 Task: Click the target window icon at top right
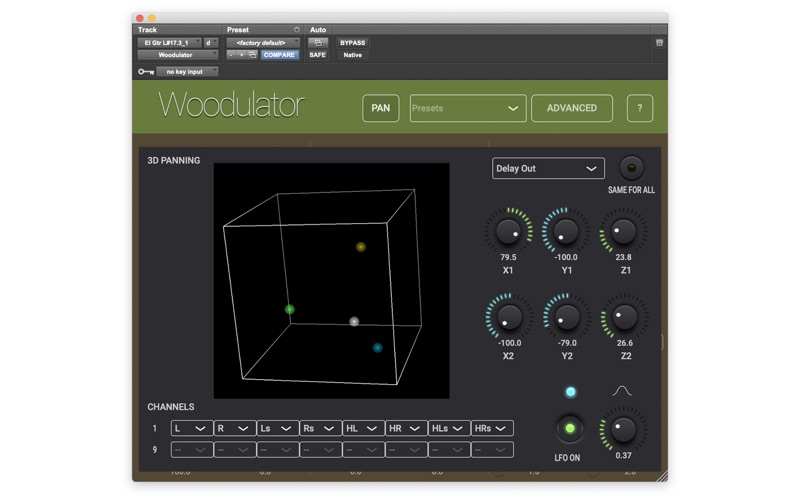659,43
